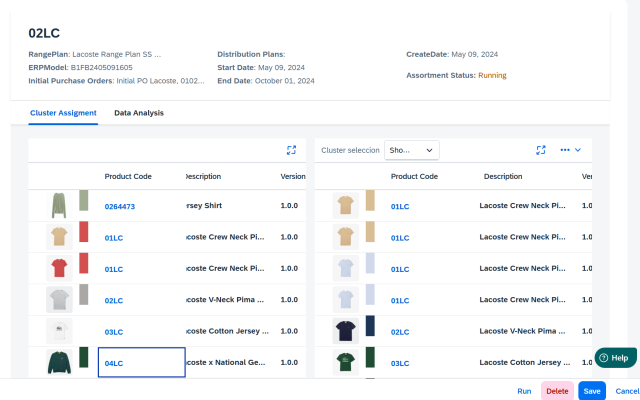The width and height of the screenshot is (640, 400).
Task: Click the pink Delete button
Action: pos(557,391)
